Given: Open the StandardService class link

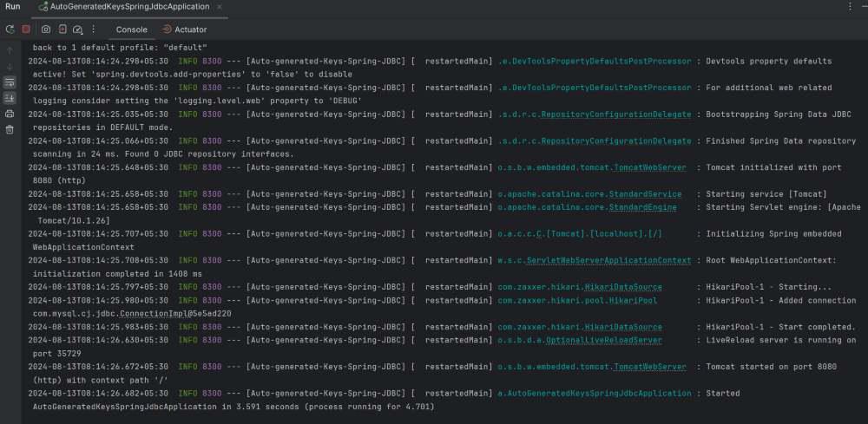Looking at the screenshot, I should [650, 194].
